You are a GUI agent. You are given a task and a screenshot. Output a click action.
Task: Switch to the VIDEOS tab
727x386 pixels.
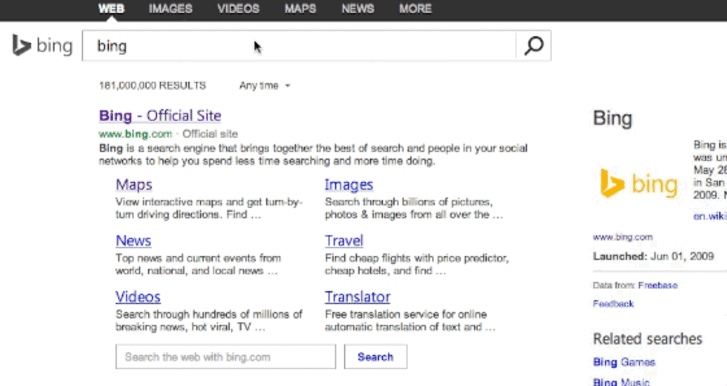(x=238, y=8)
